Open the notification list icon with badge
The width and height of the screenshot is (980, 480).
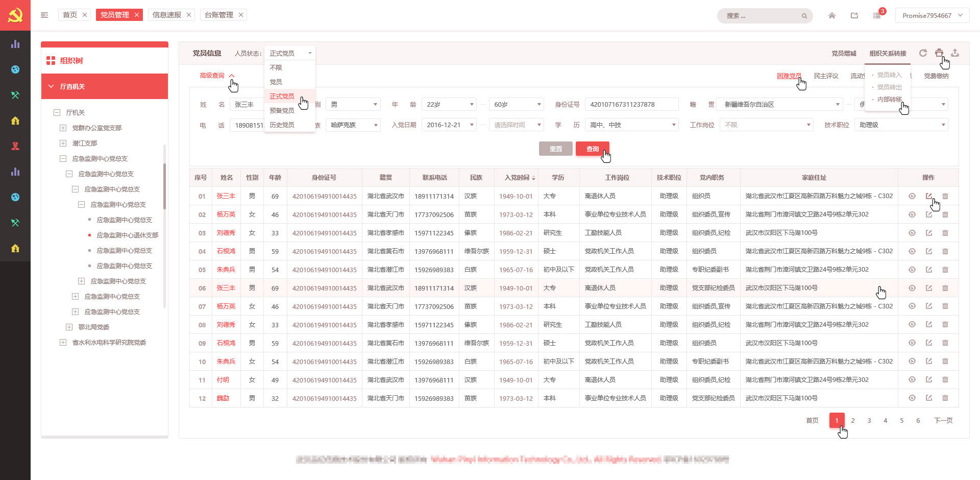pyautogui.click(x=877, y=16)
